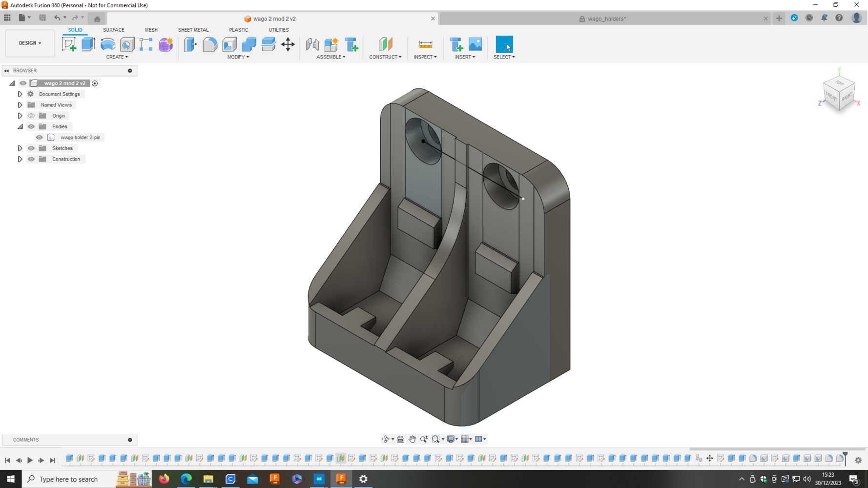
Task: Expand Named Views node
Action: point(20,105)
